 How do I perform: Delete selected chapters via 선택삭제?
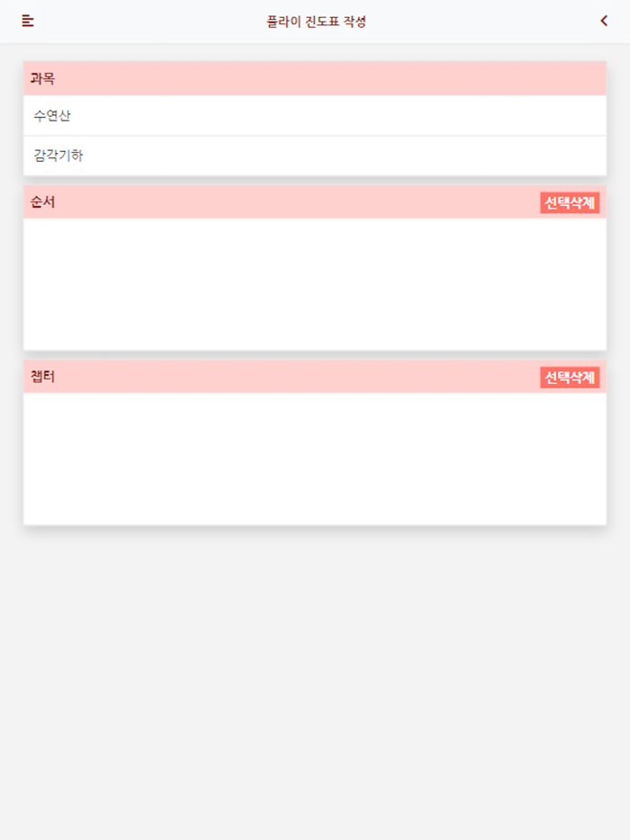click(x=570, y=378)
